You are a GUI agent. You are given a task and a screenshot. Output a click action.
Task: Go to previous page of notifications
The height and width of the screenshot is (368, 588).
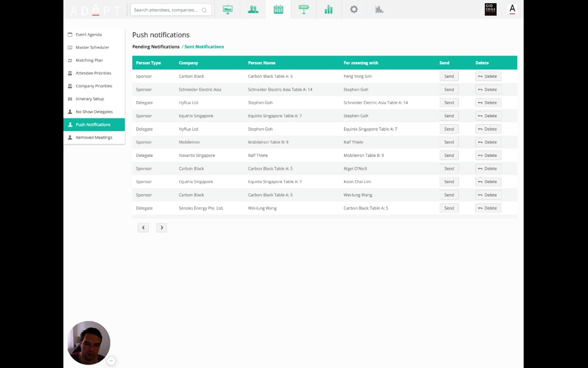[143, 228]
